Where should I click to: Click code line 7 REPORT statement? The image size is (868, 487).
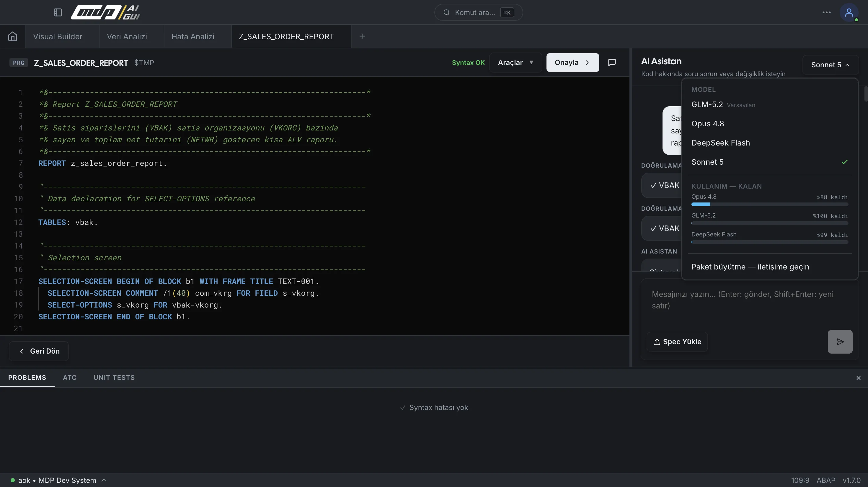click(102, 163)
